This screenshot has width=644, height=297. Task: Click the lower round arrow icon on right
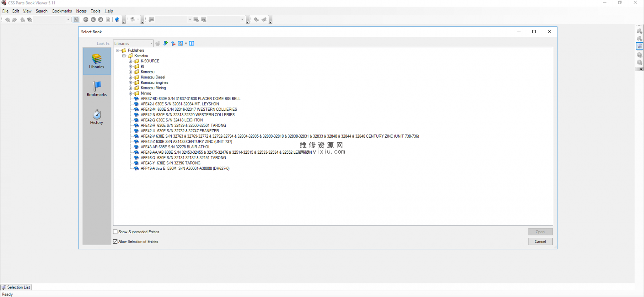click(639, 62)
